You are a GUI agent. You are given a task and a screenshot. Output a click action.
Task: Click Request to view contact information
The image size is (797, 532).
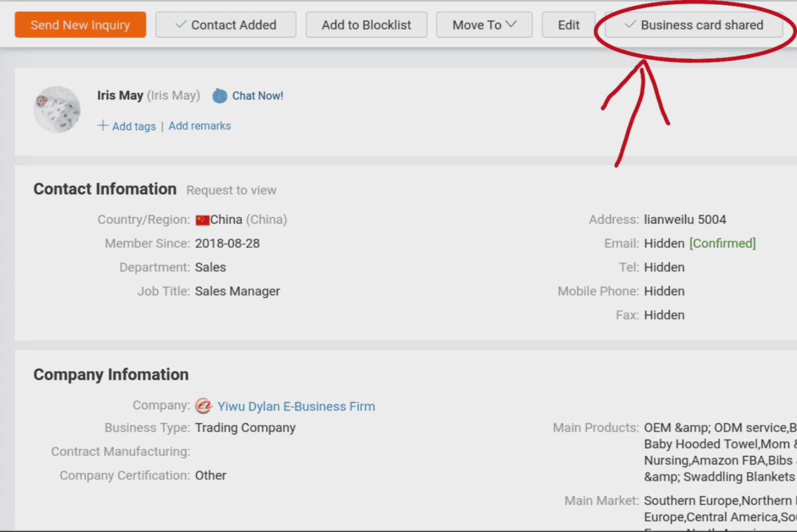(231, 190)
